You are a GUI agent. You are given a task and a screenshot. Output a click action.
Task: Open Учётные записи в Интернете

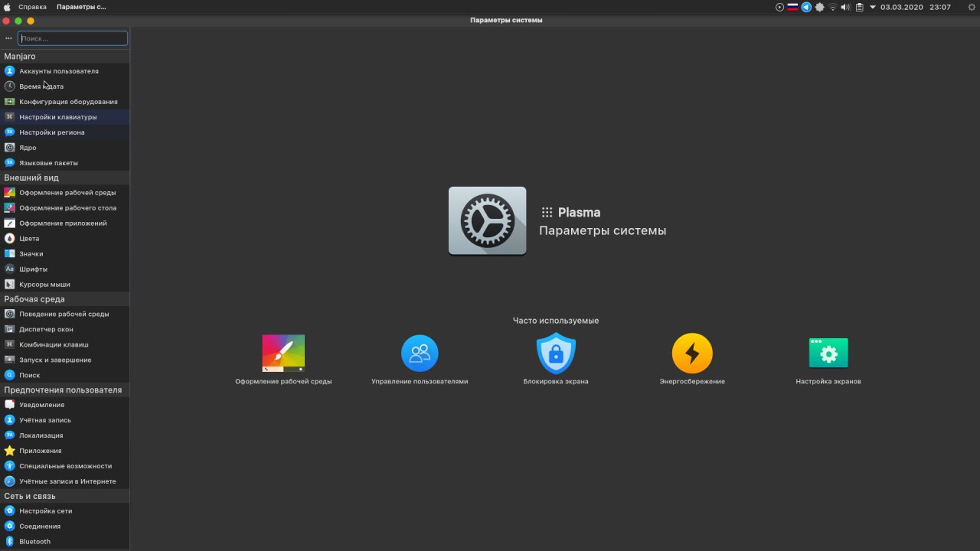pos(65,481)
